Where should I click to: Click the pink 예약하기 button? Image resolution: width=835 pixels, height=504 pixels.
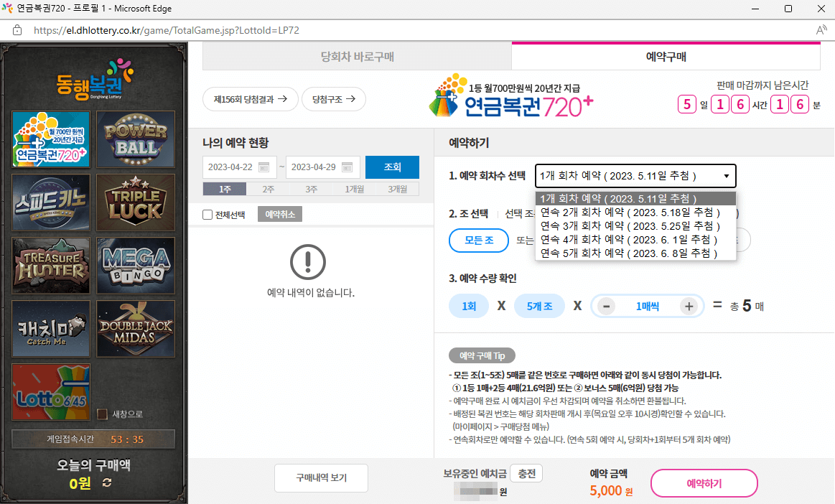[704, 483]
